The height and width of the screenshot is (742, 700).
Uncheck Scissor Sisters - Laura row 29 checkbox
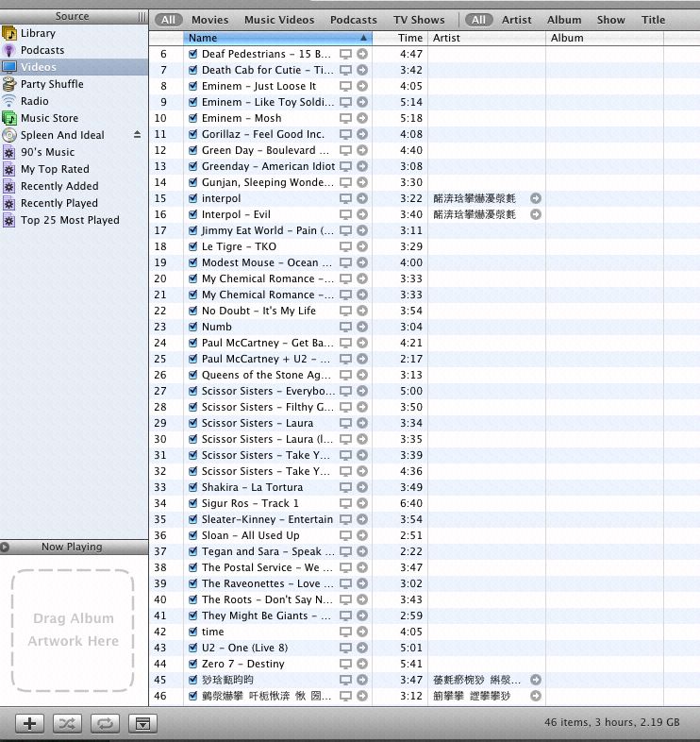tap(193, 423)
